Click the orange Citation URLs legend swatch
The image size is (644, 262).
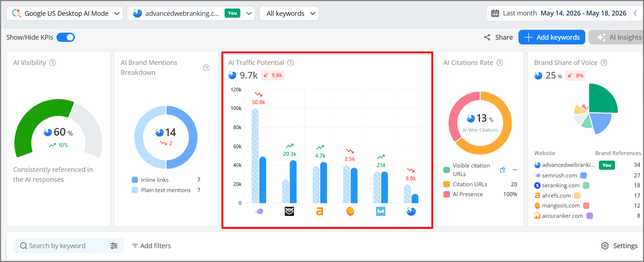pyautogui.click(x=447, y=184)
